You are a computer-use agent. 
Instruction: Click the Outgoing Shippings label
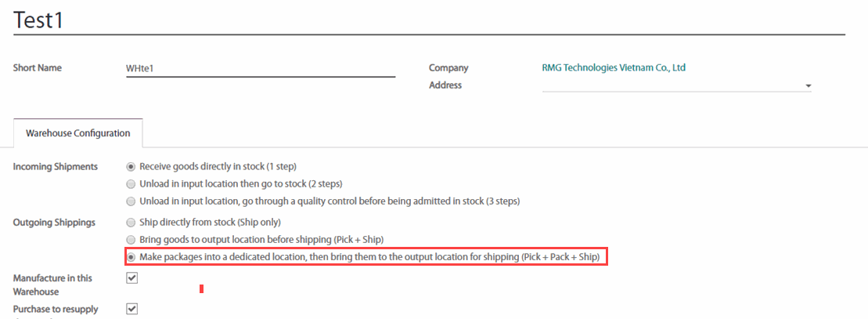[54, 222]
